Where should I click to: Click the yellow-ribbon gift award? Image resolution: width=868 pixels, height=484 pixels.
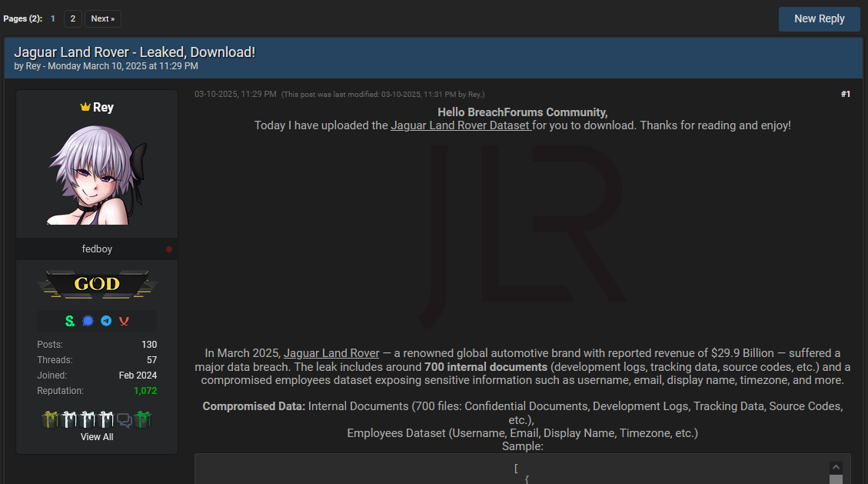tap(50, 420)
